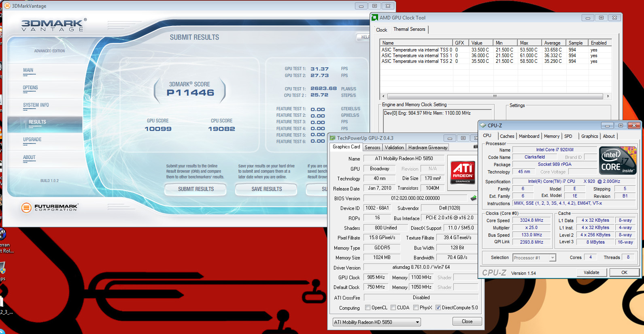Click the GPU Clock 985 MHz field

click(376, 277)
